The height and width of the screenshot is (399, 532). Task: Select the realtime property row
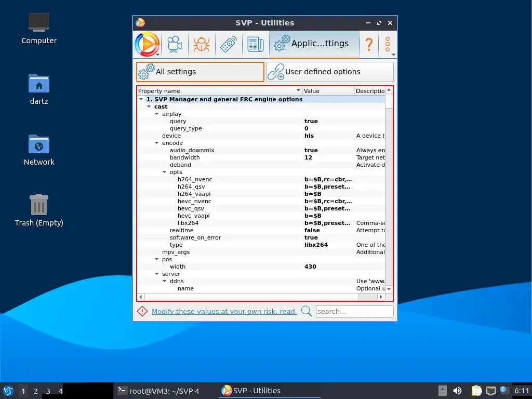[261, 230]
